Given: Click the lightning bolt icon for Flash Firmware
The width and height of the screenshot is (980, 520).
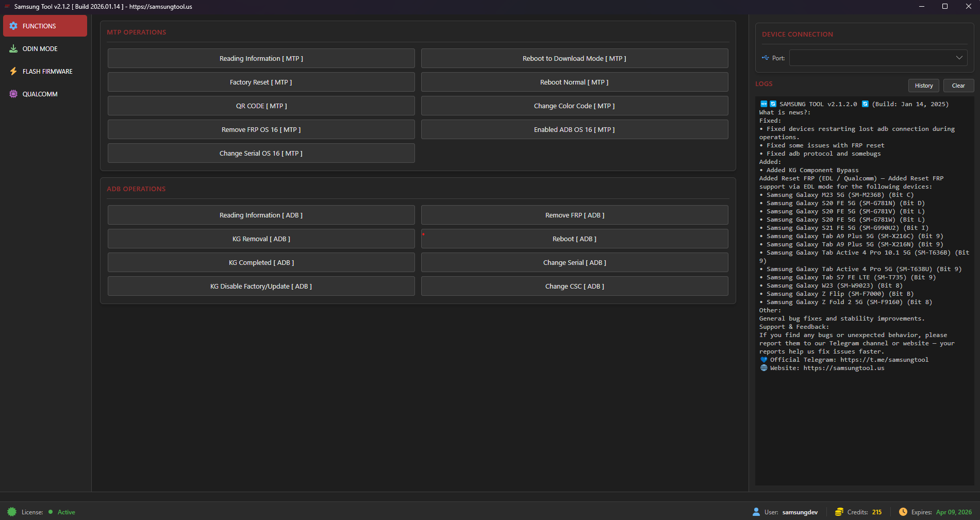Looking at the screenshot, I should [x=13, y=71].
